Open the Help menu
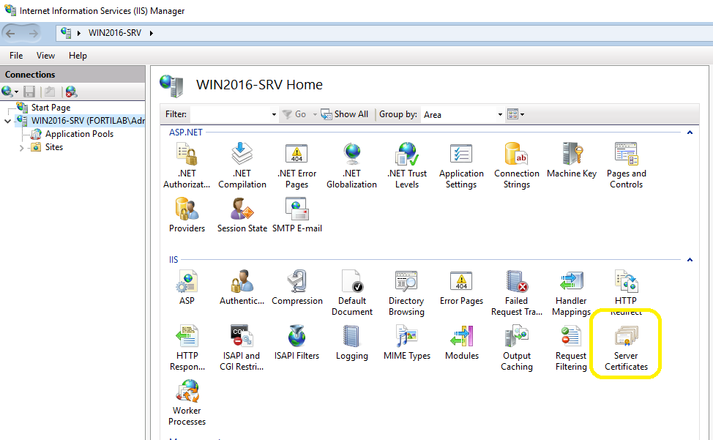 [78, 55]
